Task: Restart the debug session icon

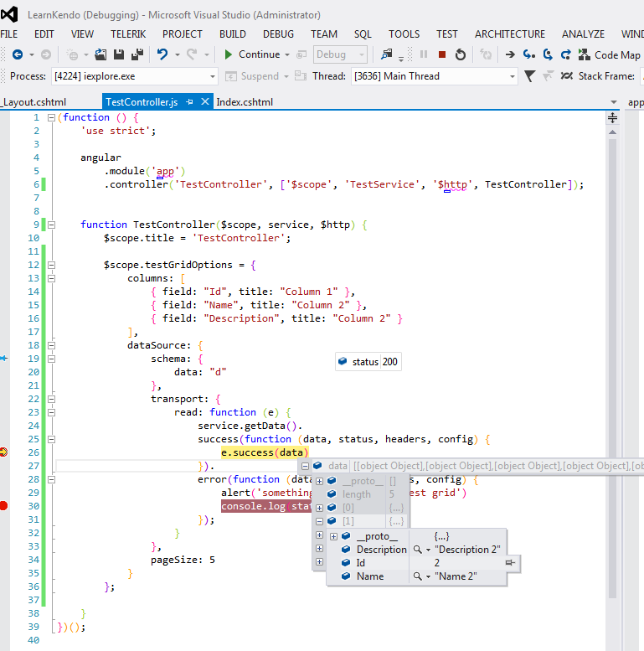Action: click(x=460, y=54)
